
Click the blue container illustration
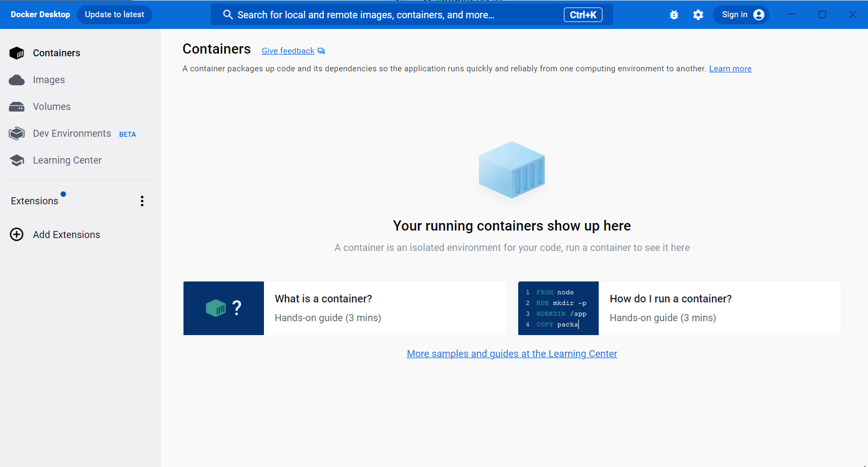(x=512, y=170)
